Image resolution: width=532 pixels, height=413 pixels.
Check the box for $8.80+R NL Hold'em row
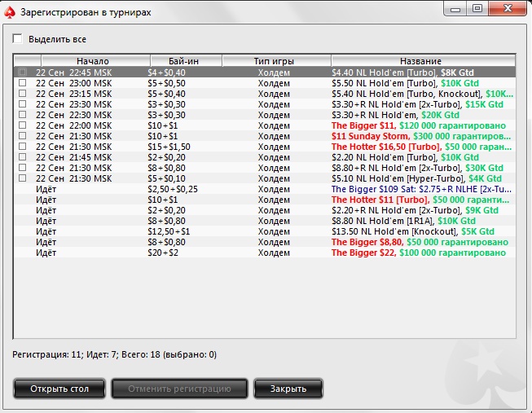22,168
